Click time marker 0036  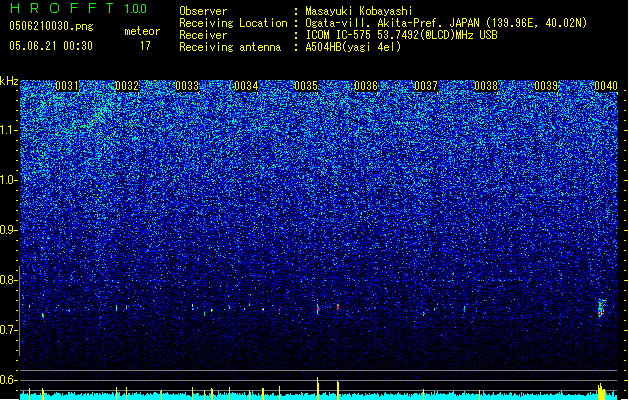tap(366, 86)
